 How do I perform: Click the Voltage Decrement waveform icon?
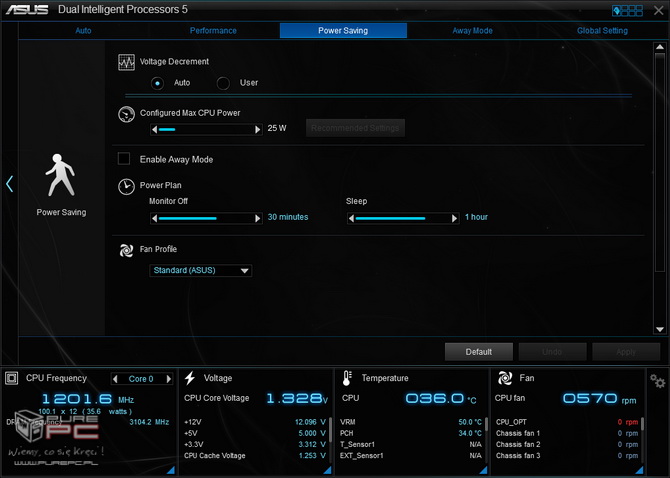pos(126,62)
